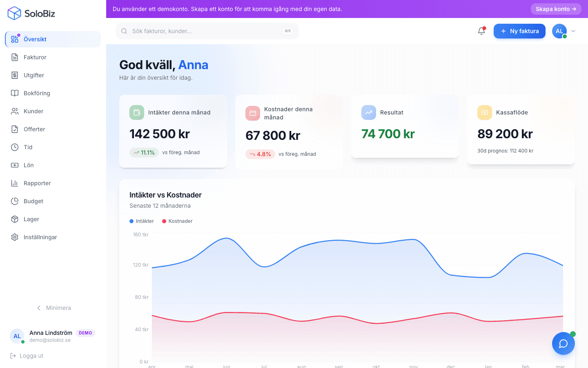The width and height of the screenshot is (588, 368).
Task: Toggle the Kostnader series in the legend
Action: [x=177, y=221]
